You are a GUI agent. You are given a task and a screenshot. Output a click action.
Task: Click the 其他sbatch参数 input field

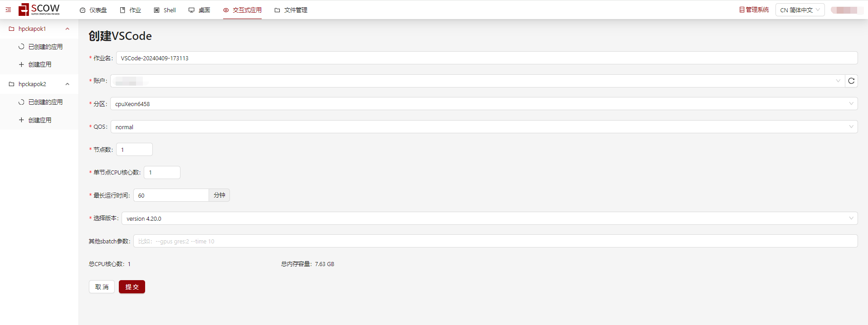pos(495,241)
